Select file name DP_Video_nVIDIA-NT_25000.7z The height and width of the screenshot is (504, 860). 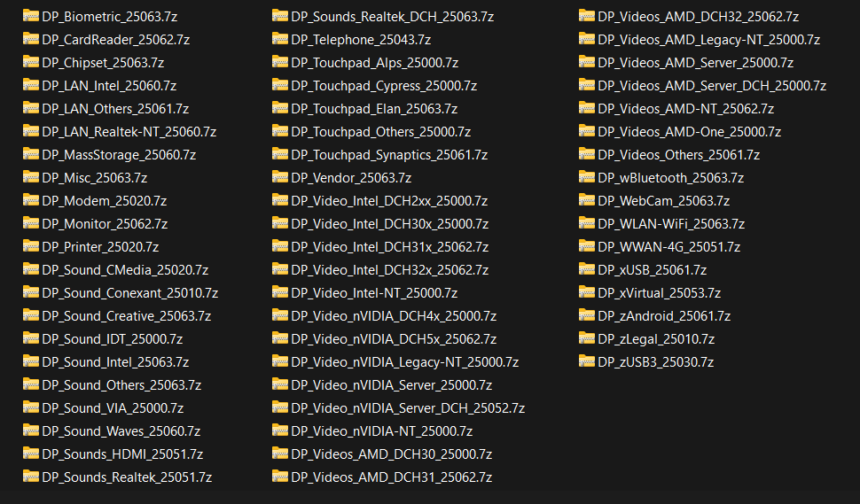pos(382,431)
